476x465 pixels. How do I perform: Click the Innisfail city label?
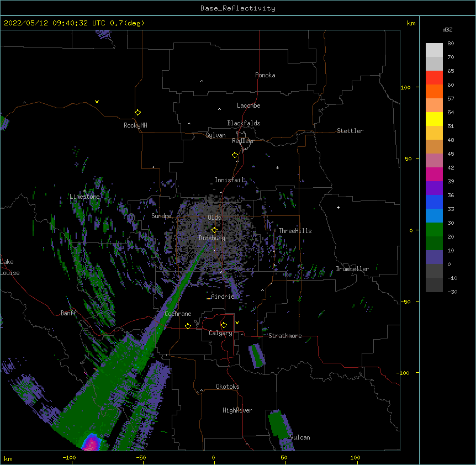tap(229, 180)
